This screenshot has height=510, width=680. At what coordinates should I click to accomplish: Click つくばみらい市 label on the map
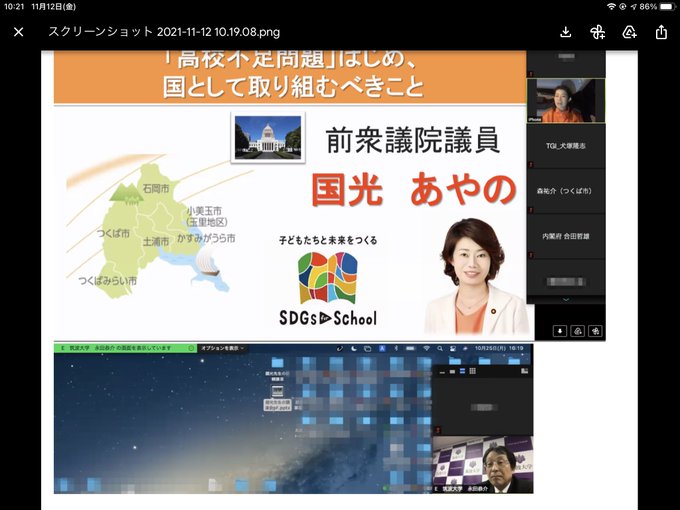click(108, 281)
